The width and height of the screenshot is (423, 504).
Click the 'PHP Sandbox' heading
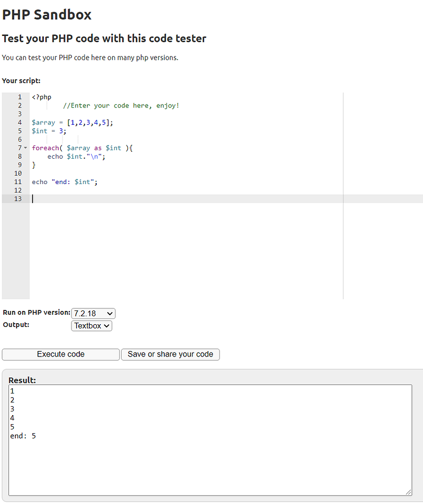pyautogui.click(x=47, y=15)
